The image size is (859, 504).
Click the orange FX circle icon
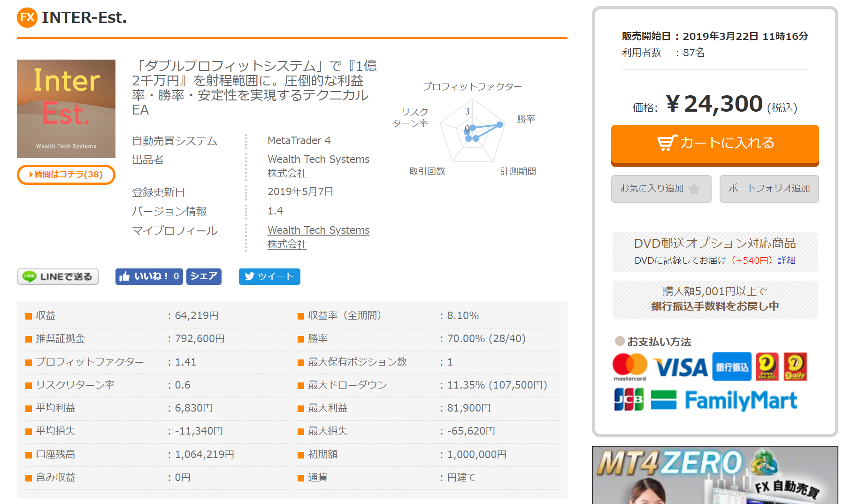[x=27, y=18]
